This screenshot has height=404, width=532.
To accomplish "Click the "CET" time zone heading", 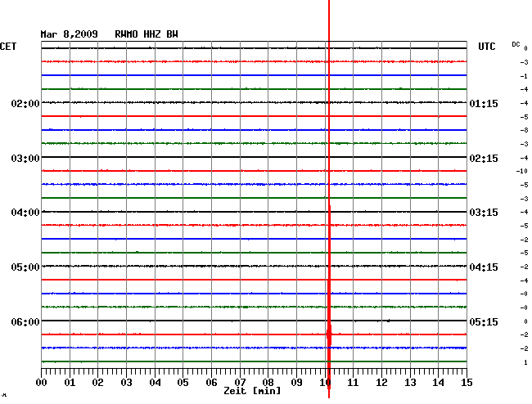I will pyautogui.click(x=8, y=47).
